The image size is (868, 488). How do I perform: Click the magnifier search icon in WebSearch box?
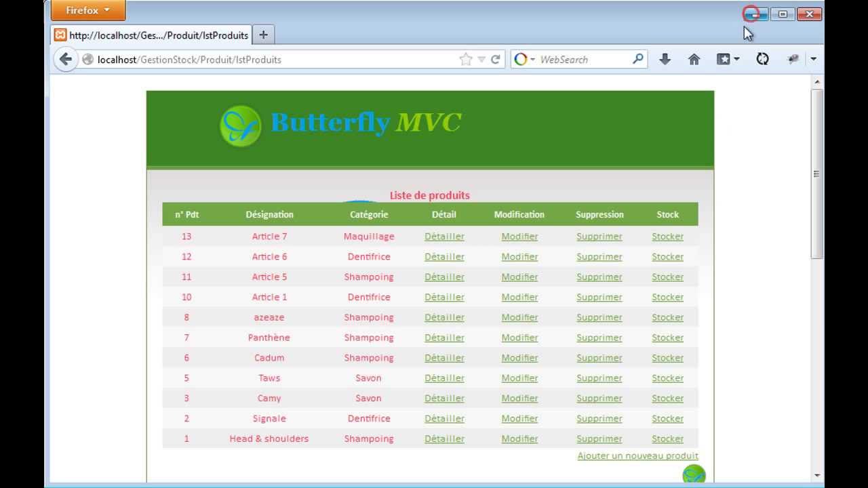pyautogui.click(x=637, y=59)
